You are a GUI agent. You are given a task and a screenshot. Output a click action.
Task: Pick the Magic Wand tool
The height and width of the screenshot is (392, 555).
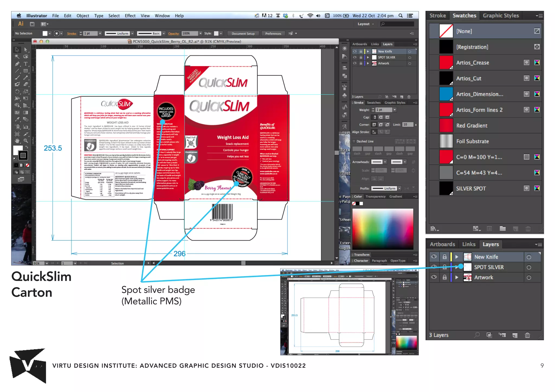[17, 57]
